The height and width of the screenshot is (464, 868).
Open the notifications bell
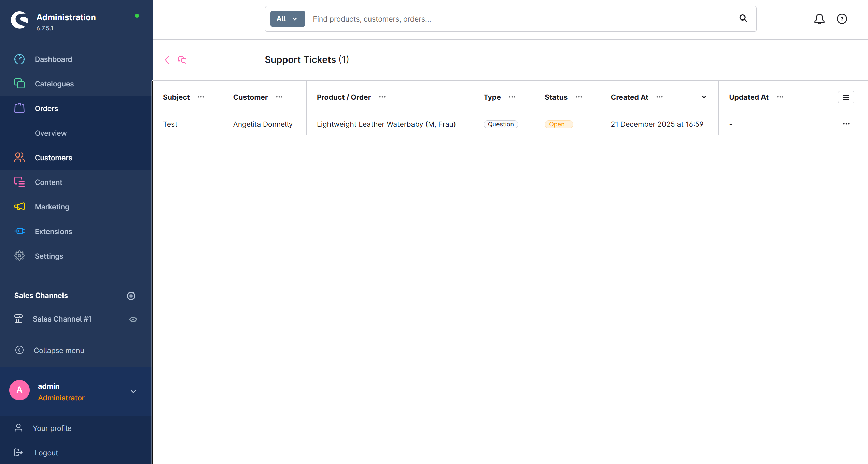[820, 19]
